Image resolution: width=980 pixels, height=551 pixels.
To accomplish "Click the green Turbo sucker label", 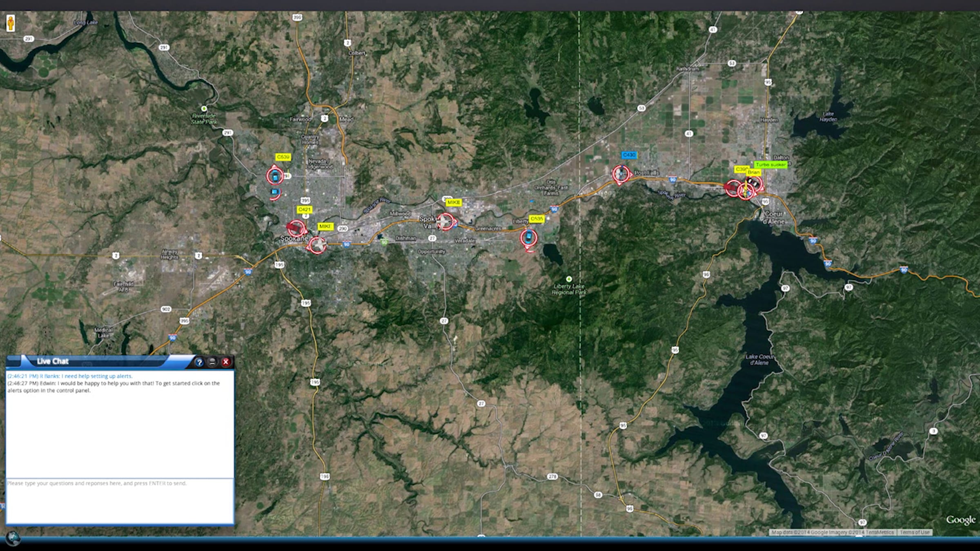I will 771,164.
